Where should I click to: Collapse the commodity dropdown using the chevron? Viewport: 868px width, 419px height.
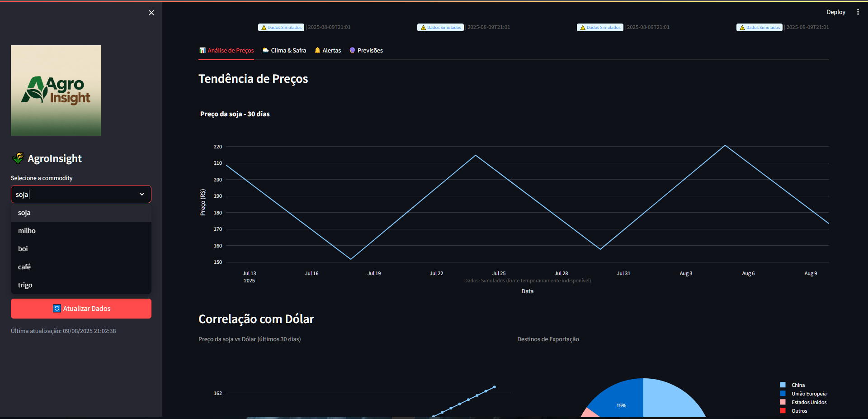click(142, 194)
